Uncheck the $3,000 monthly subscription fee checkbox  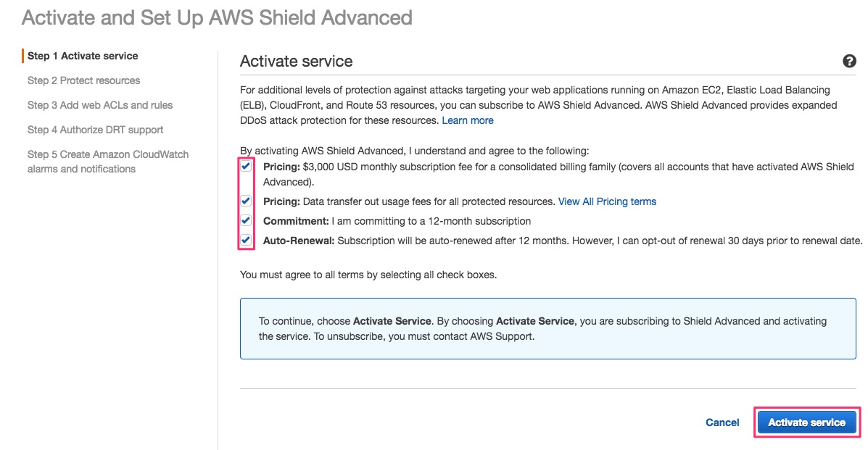(x=247, y=166)
